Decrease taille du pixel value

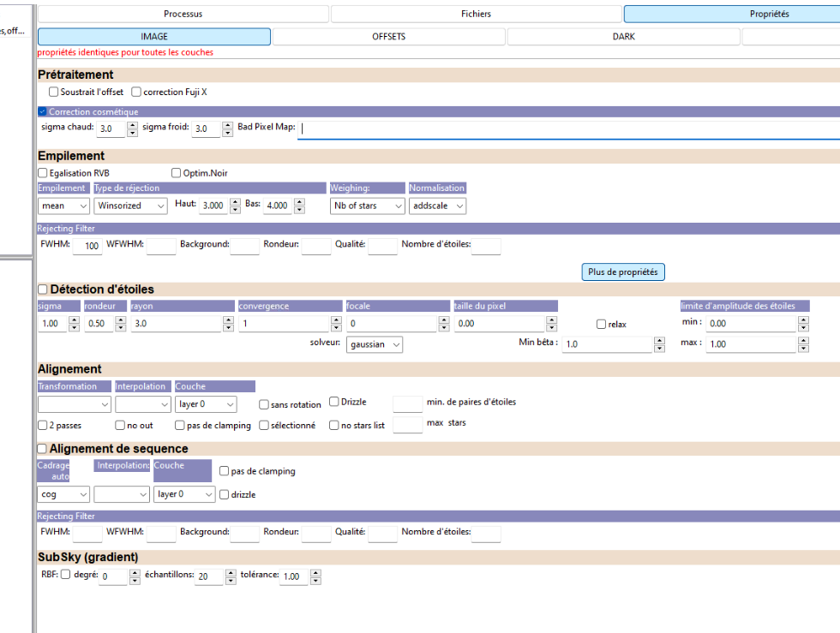[x=552, y=328]
